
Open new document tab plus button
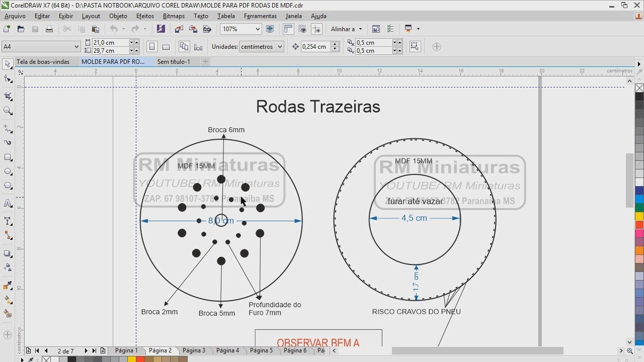coord(205,61)
